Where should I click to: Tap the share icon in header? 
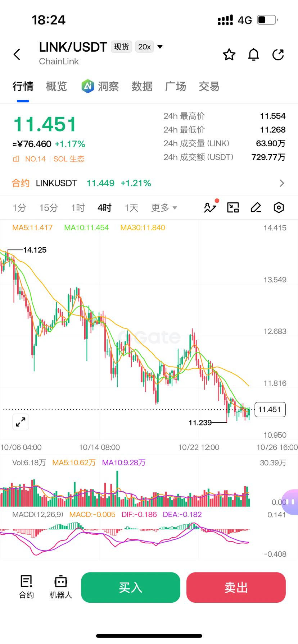(278, 55)
